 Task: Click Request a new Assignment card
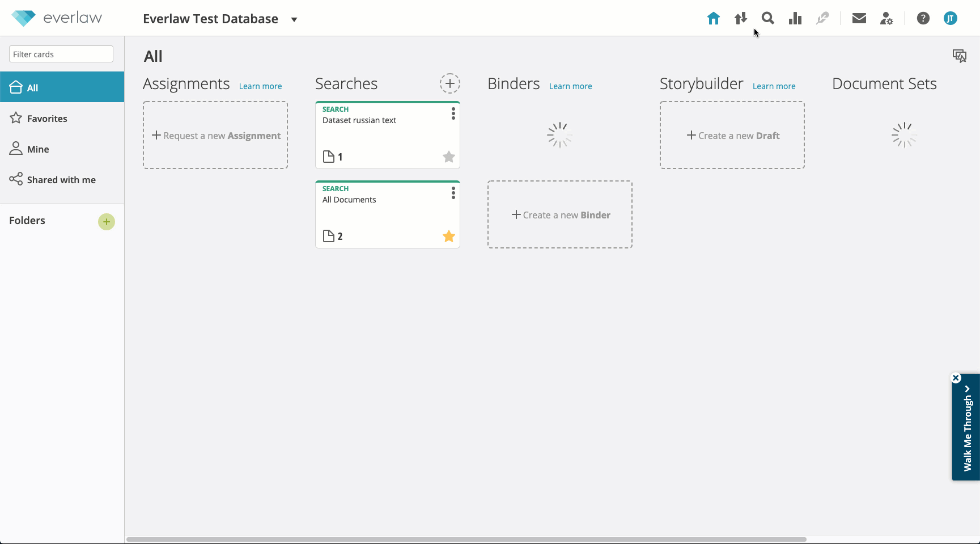click(x=215, y=135)
